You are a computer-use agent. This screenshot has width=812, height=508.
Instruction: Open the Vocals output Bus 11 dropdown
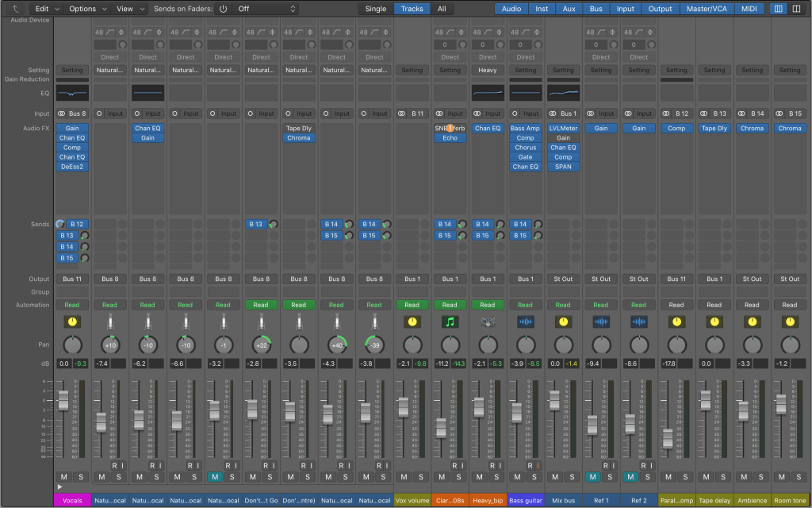click(x=72, y=279)
